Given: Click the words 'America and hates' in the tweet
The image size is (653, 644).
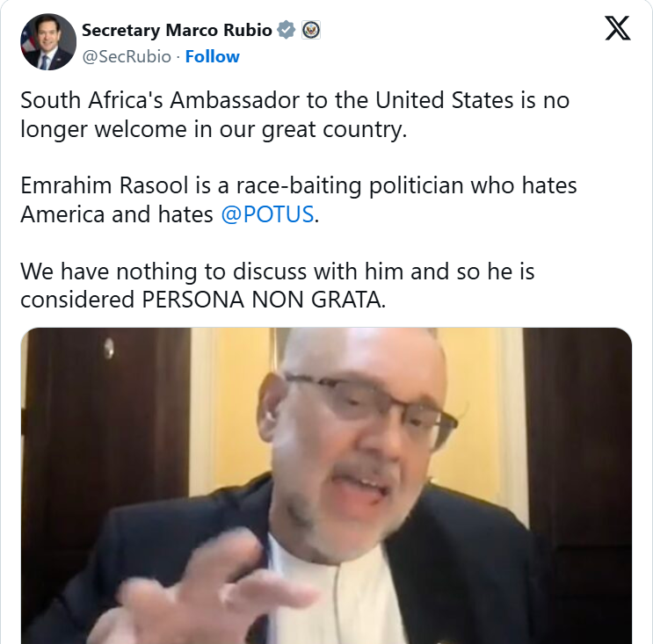Looking at the screenshot, I should [117, 214].
